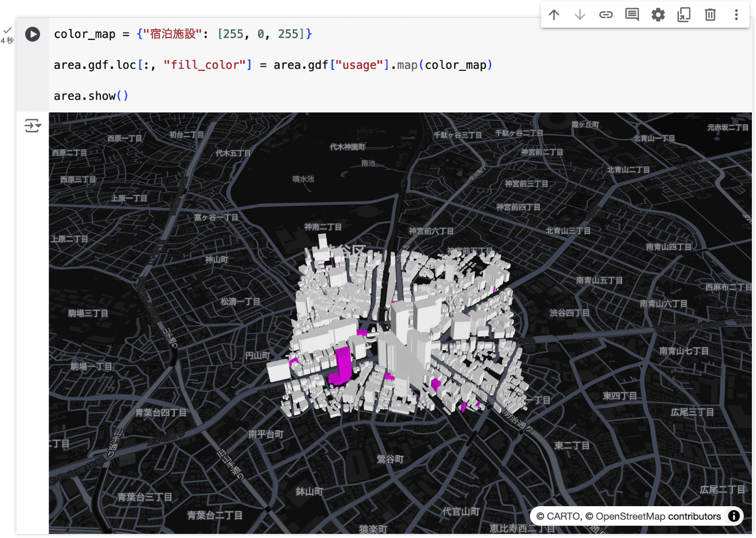Click the 南青山四丁目 map label
Image resolution: width=756 pixels, height=538 pixels.
click(668, 247)
